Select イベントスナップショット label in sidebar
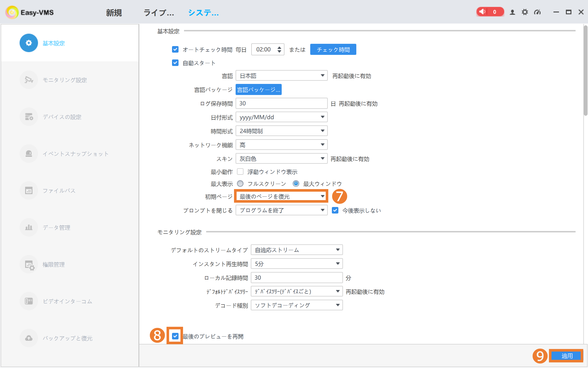The height and width of the screenshot is (378, 588). (x=76, y=154)
